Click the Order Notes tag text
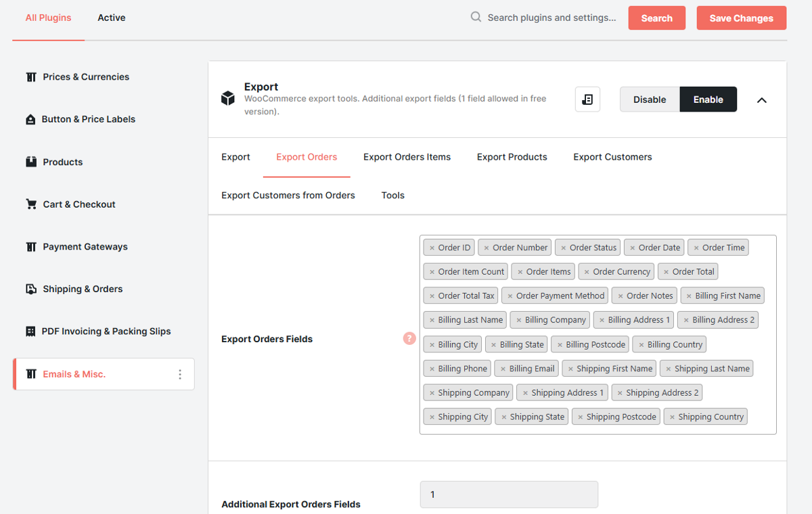This screenshot has height=514, width=812. (x=650, y=296)
